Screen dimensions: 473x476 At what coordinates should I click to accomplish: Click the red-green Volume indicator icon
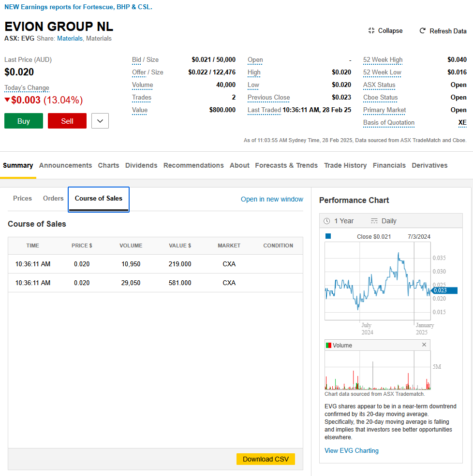click(328, 345)
